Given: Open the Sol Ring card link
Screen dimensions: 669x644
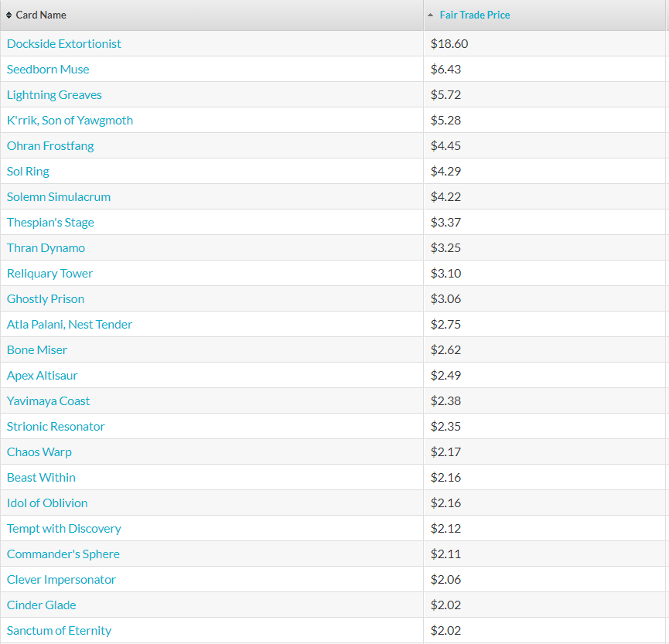Looking at the screenshot, I should click(x=28, y=172).
